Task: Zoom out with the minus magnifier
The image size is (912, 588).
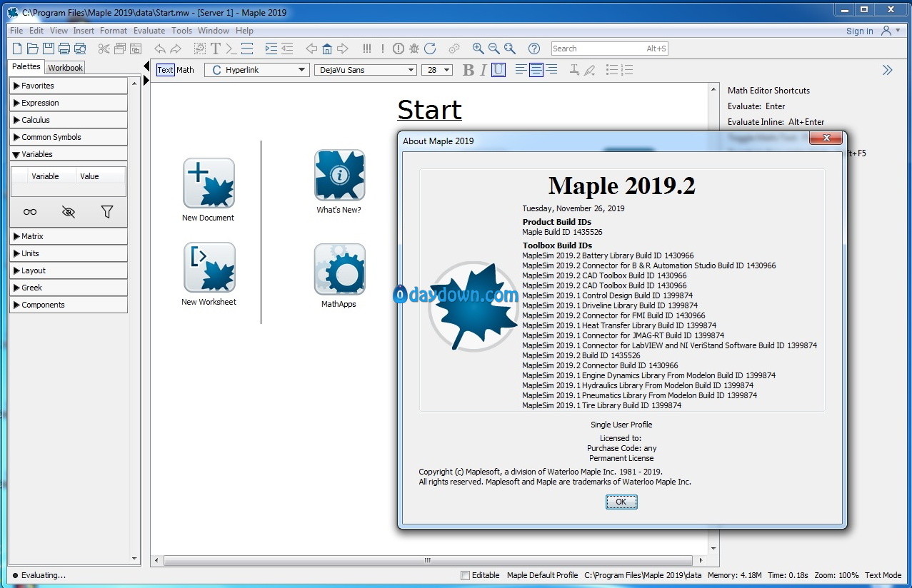Action: coord(494,49)
